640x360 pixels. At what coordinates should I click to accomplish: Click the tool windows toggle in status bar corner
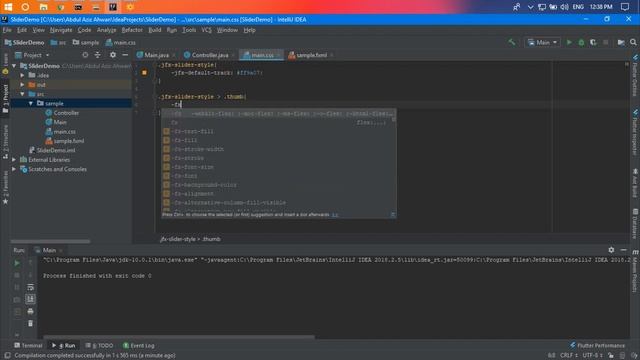click(x=7, y=356)
